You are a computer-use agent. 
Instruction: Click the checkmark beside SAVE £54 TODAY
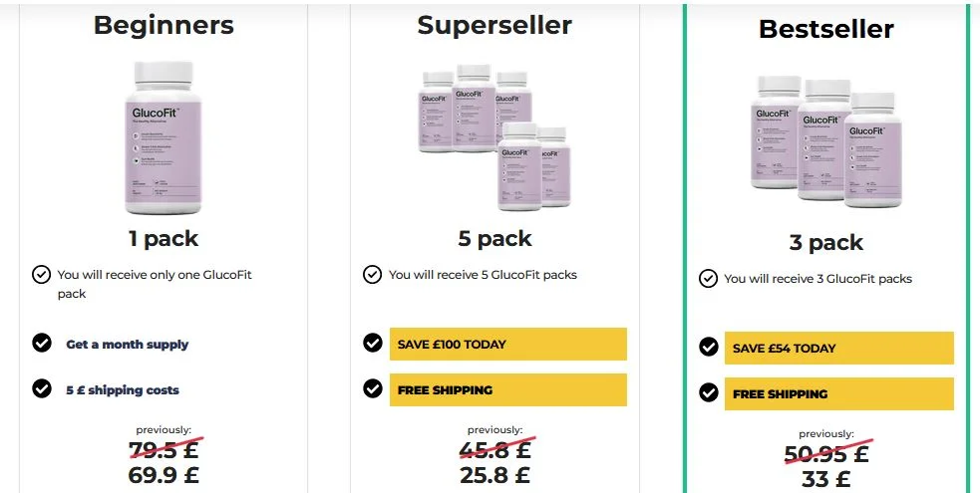[x=708, y=347]
